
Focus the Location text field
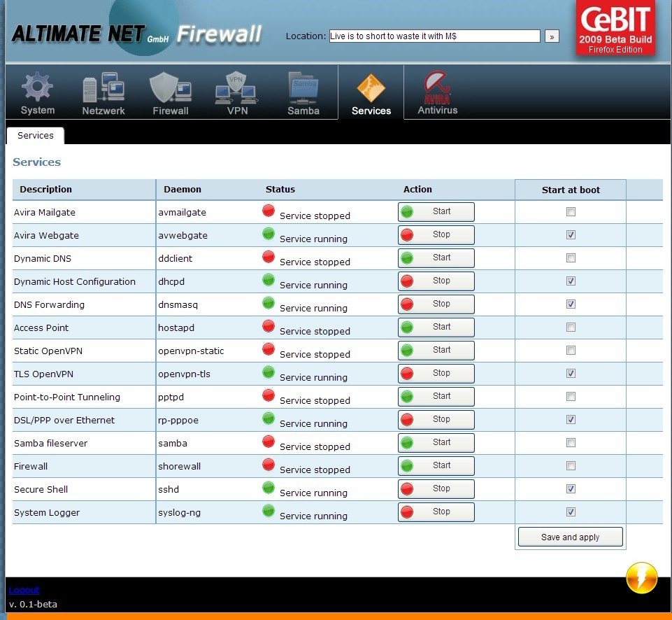(434, 36)
